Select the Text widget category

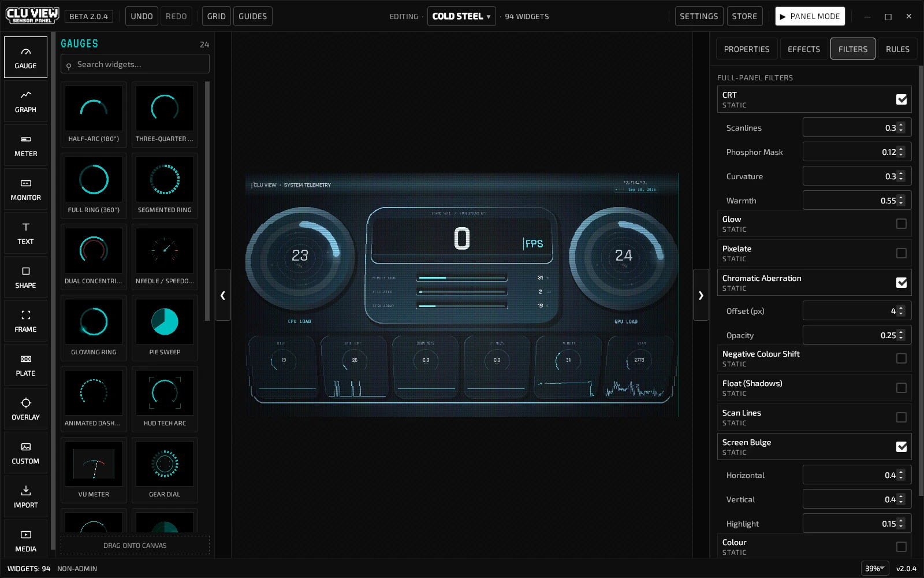point(25,233)
